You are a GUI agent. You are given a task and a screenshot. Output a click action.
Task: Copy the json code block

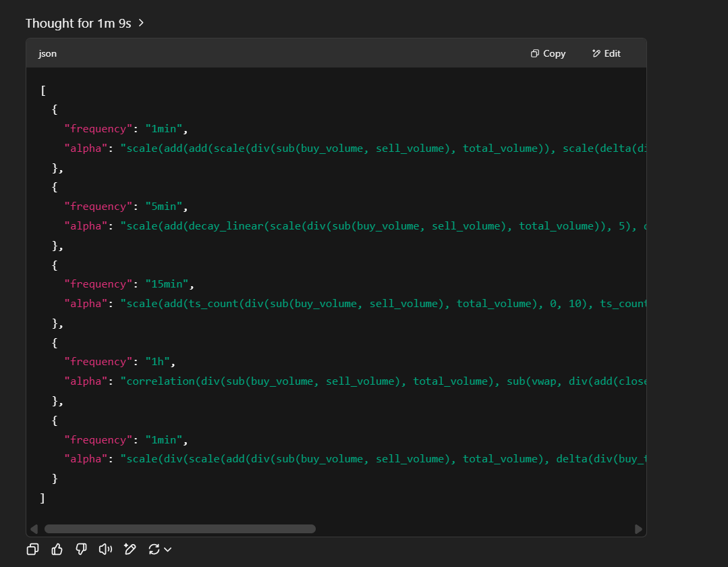click(548, 53)
